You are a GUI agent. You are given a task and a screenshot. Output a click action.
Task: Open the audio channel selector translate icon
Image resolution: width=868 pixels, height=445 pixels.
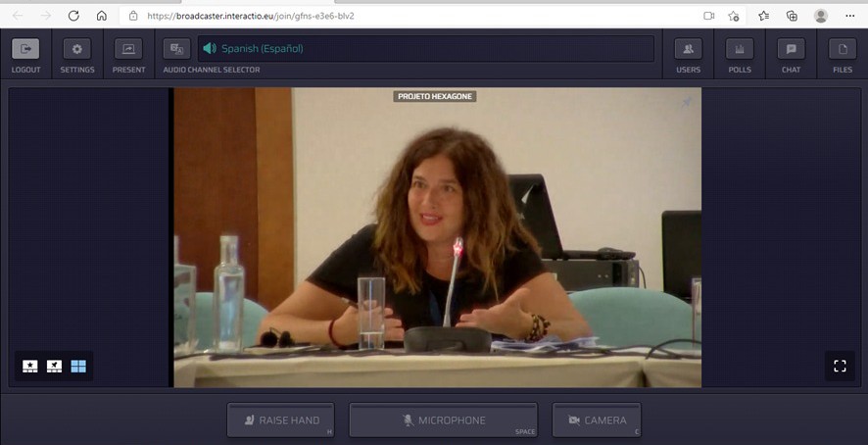(176, 49)
